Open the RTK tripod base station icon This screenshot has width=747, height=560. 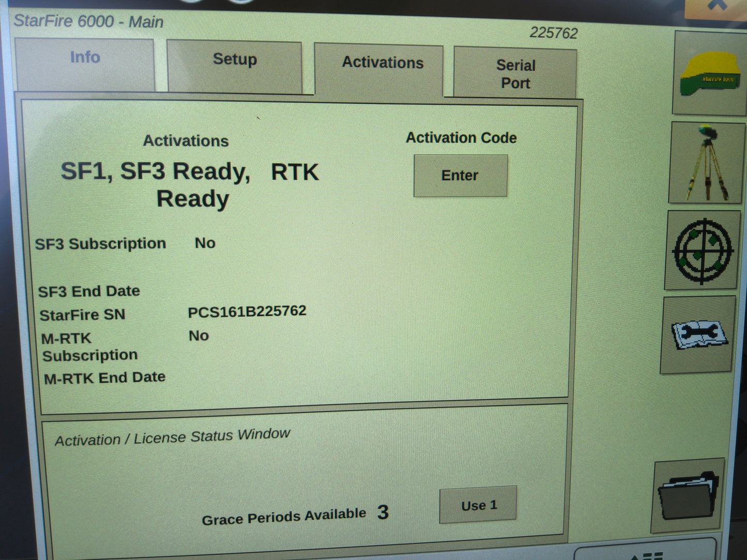pyautogui.click(x=707, y=163)
